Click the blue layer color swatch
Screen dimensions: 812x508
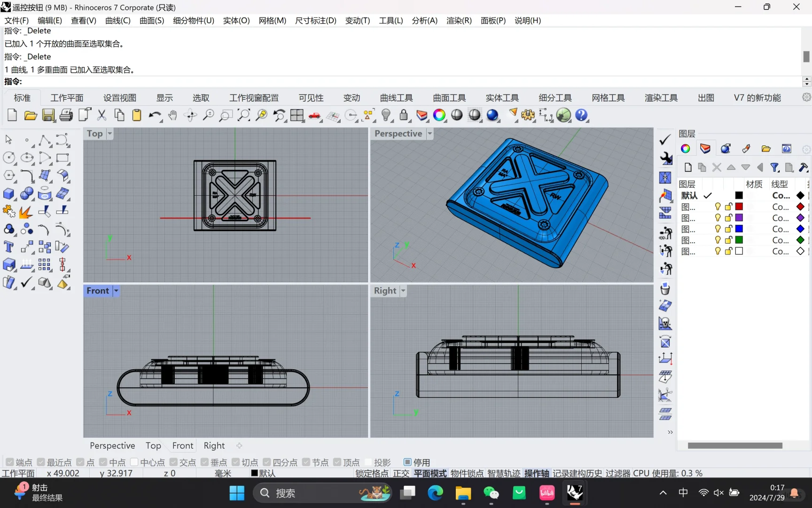click(739, 229)
